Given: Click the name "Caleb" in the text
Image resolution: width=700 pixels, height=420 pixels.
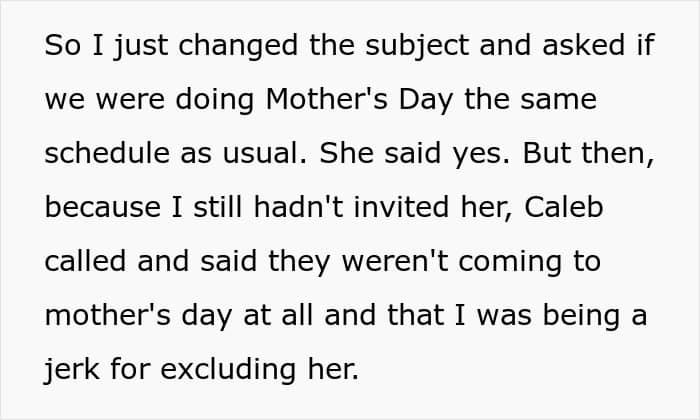Looking at the screenshot, I should point(563,207).
